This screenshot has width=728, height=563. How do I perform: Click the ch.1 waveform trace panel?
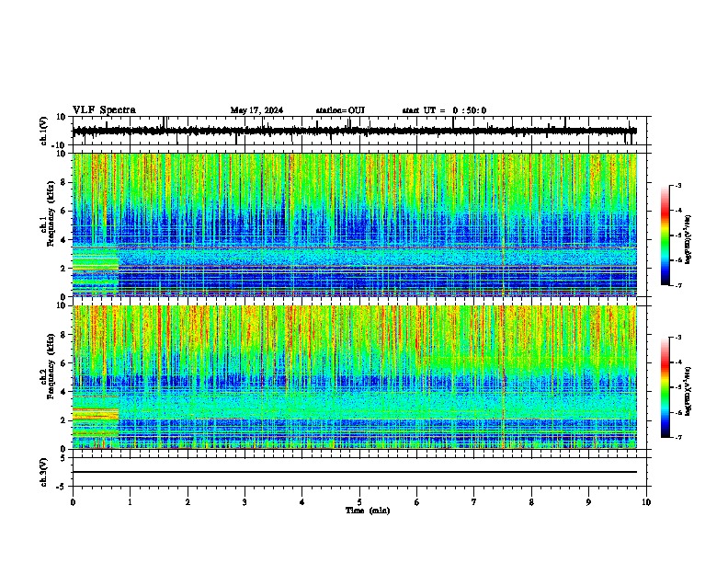point(359,131)
